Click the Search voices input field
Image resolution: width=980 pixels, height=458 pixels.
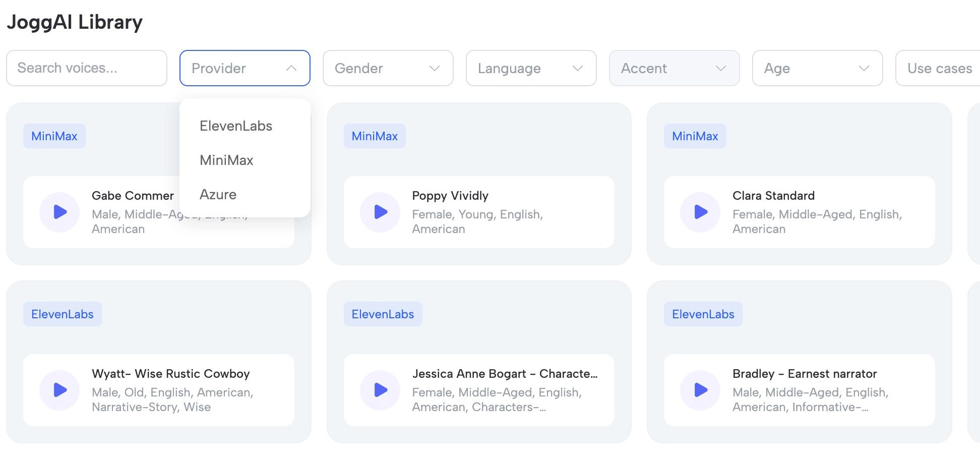point(86,68)
